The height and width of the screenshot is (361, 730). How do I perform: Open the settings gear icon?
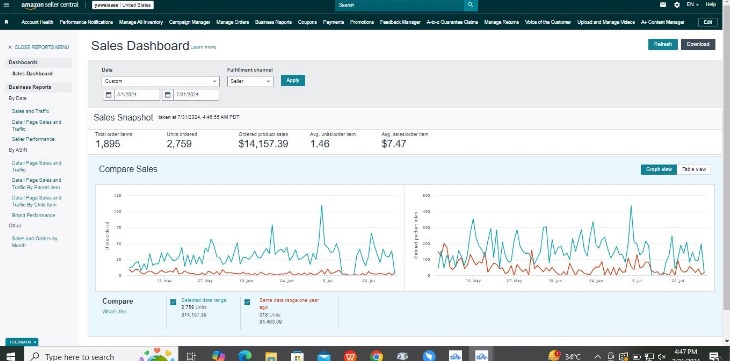(x=676, y=5)
